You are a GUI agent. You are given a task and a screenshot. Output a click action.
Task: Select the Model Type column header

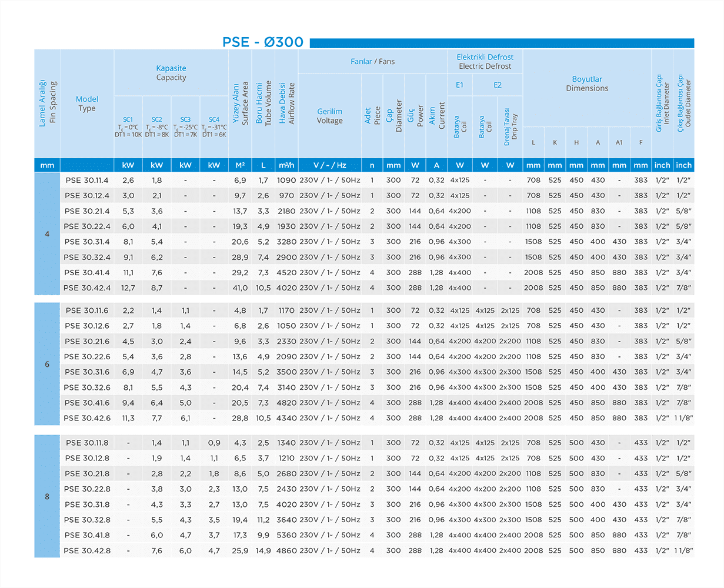(x=87, y=103)
